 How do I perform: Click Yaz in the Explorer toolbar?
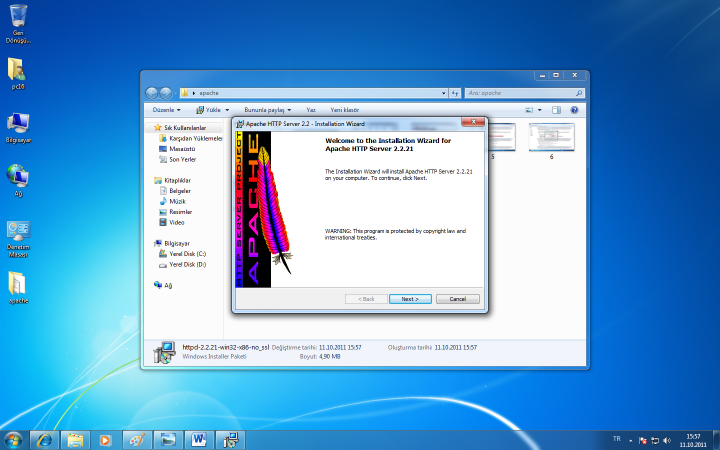tap(311, 109)
